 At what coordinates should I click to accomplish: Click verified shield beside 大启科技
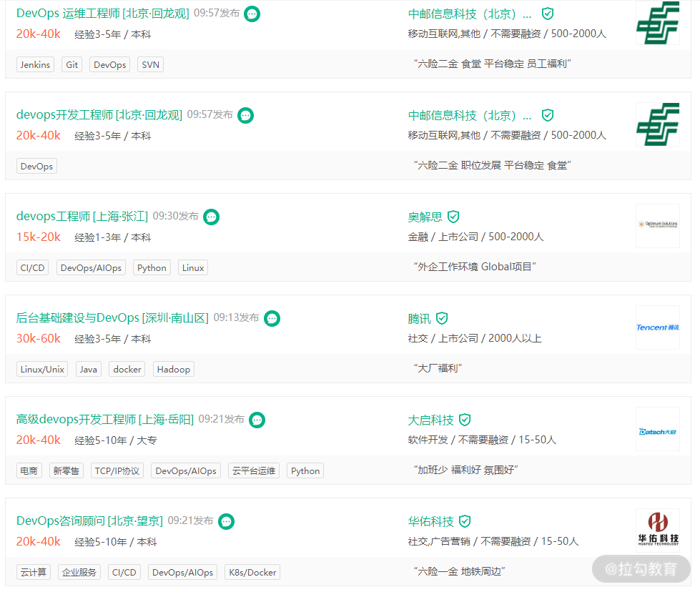click(x=465, y=420)
